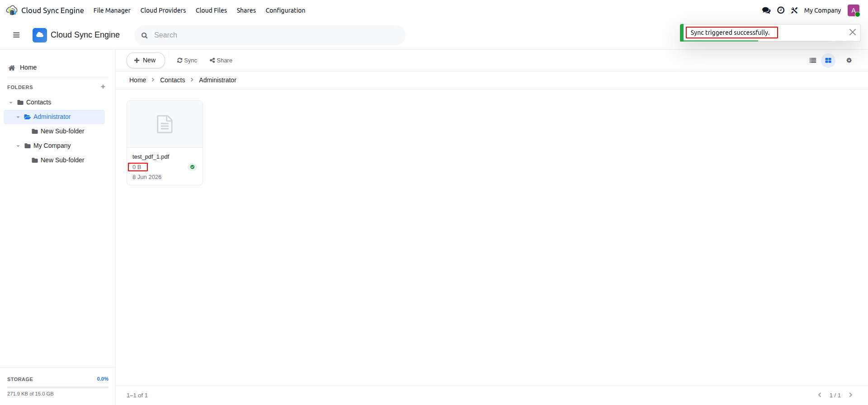Screen dimensions: 868x405
Task: Click the blue cloud icon
Action: pos(40,35)
